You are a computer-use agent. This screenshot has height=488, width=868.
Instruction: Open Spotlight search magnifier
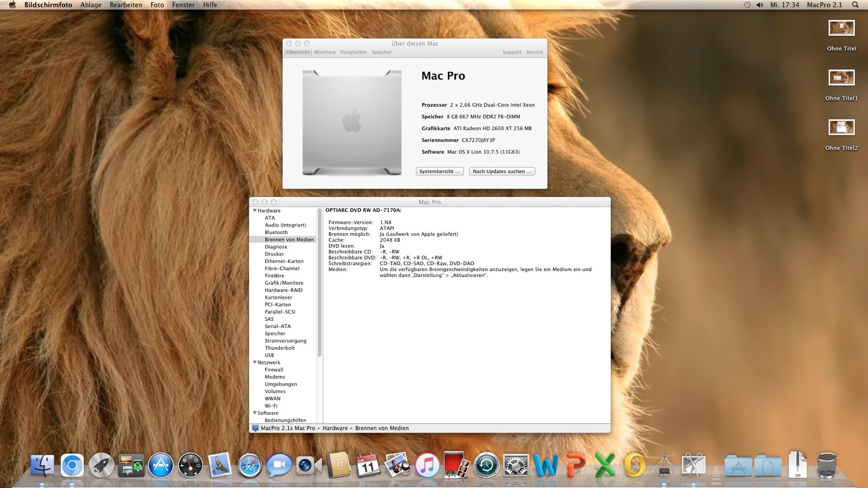[856, 5]
